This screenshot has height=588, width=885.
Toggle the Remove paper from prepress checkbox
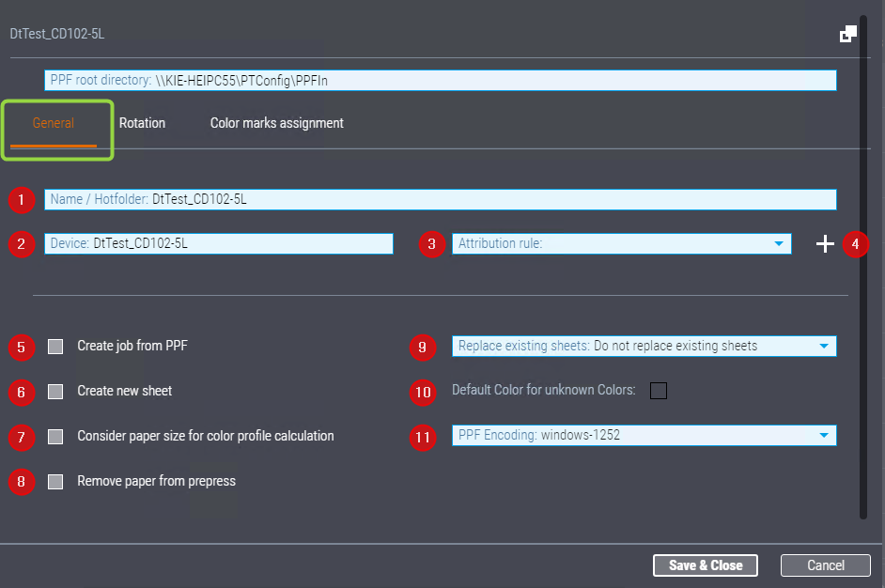point(54,481)
